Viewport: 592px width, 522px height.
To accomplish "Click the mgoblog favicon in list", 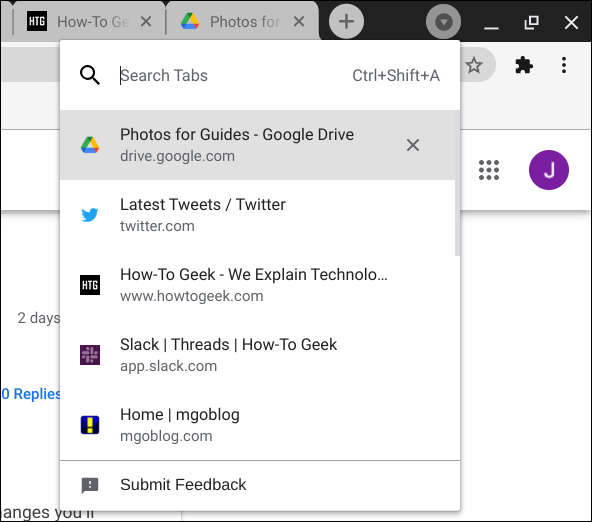I will (x=90, y=425).
